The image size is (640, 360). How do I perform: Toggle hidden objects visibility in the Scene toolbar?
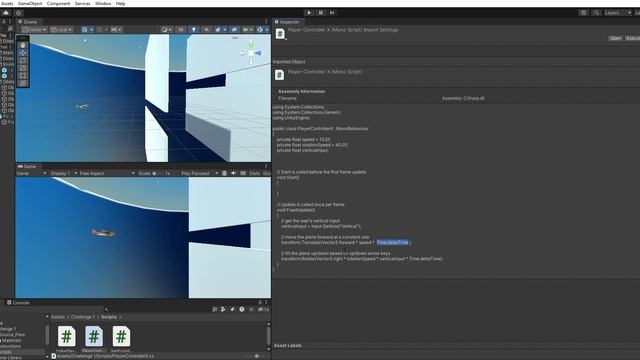[234, 29]
